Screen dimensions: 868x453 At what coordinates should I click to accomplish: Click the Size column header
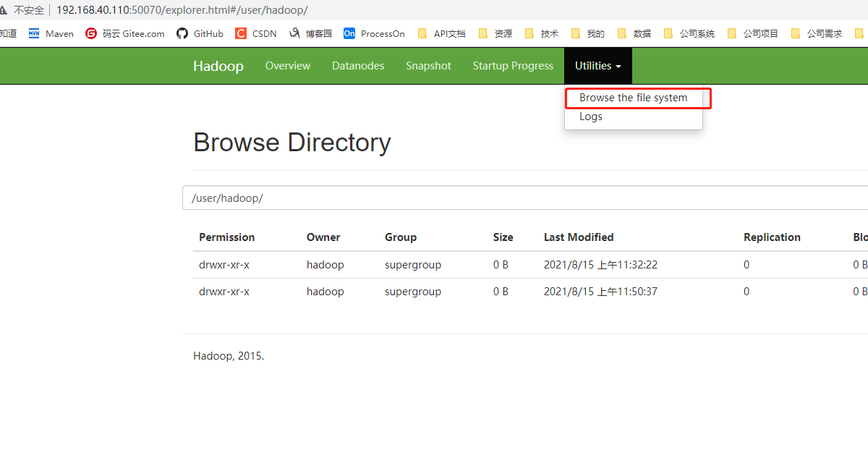[x=503, y=237]
